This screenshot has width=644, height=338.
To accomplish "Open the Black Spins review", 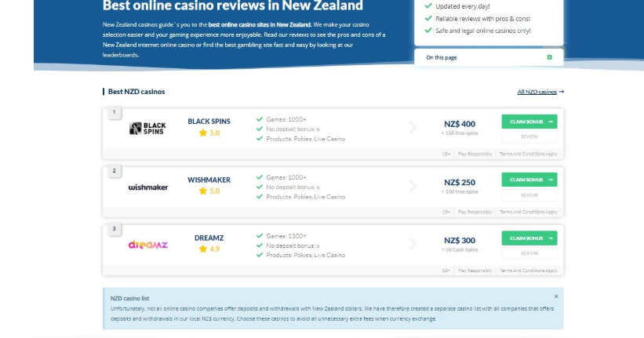I will point(529,136).
